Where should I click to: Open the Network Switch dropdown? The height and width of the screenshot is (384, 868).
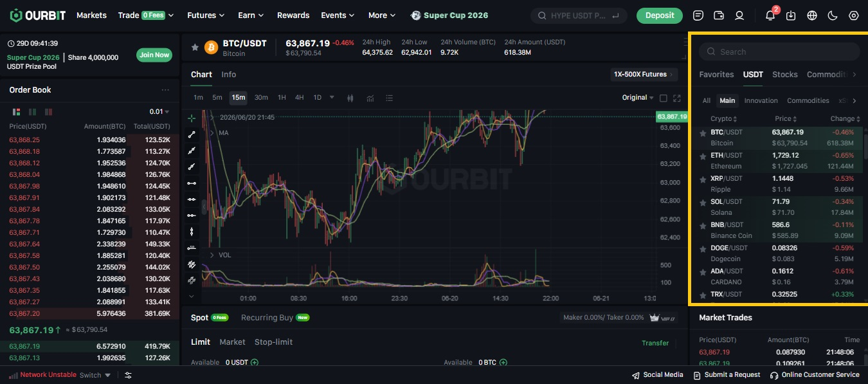pyautogui.click(x=95, y=375)
